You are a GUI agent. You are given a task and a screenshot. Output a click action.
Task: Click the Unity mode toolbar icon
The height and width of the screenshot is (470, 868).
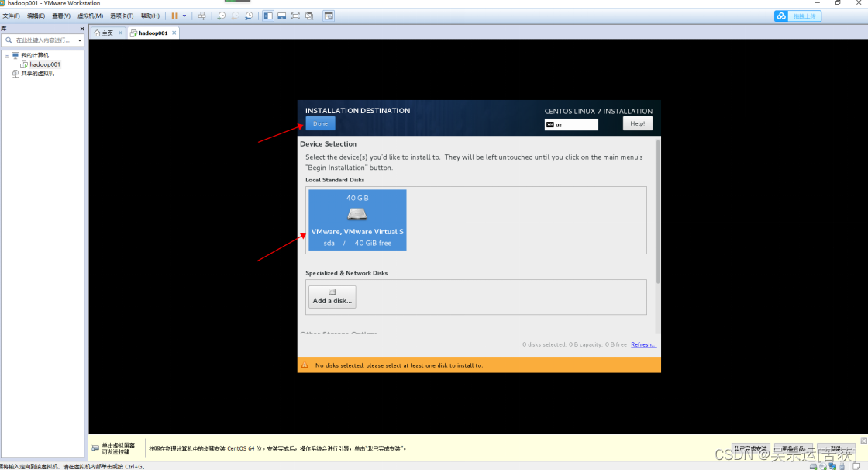pos(309,16)
